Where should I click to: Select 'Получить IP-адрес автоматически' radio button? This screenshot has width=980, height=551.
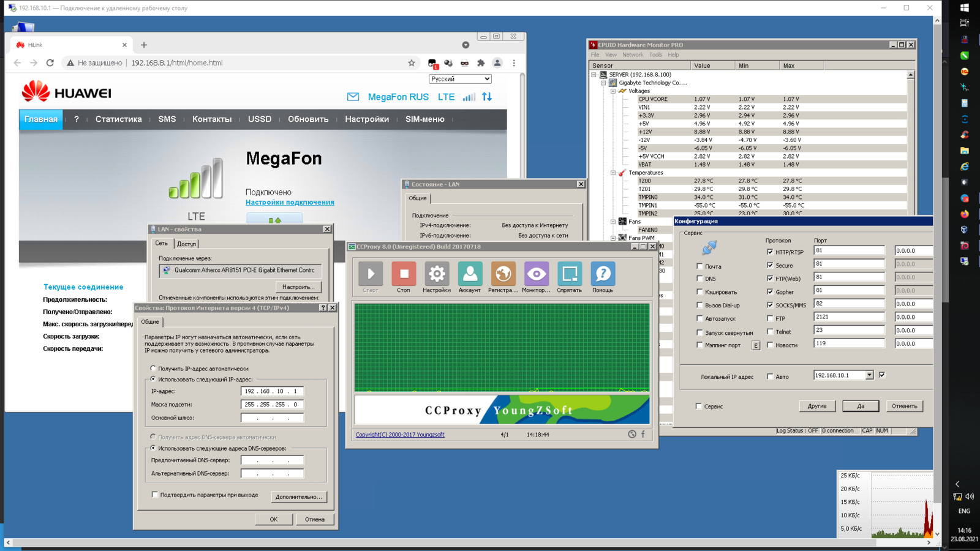153,369
